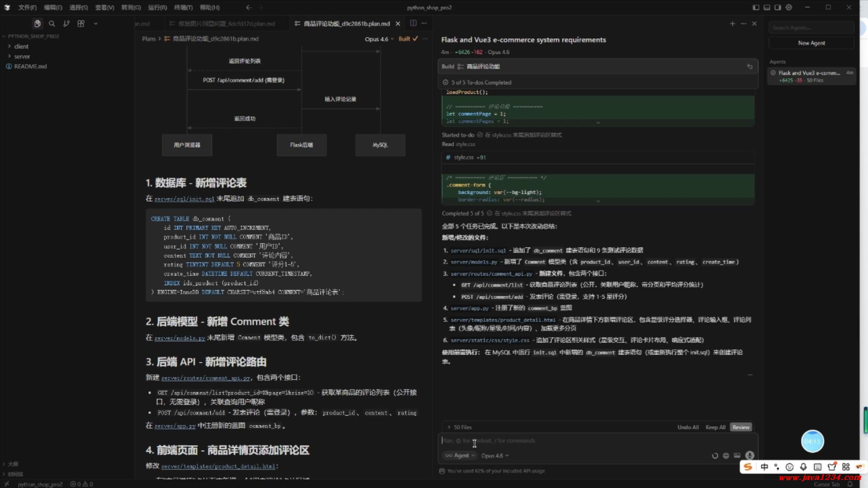Click the voice input microphone icon
Image resolution: width=868 pixels, height=488 pixels.
point(750,455)
